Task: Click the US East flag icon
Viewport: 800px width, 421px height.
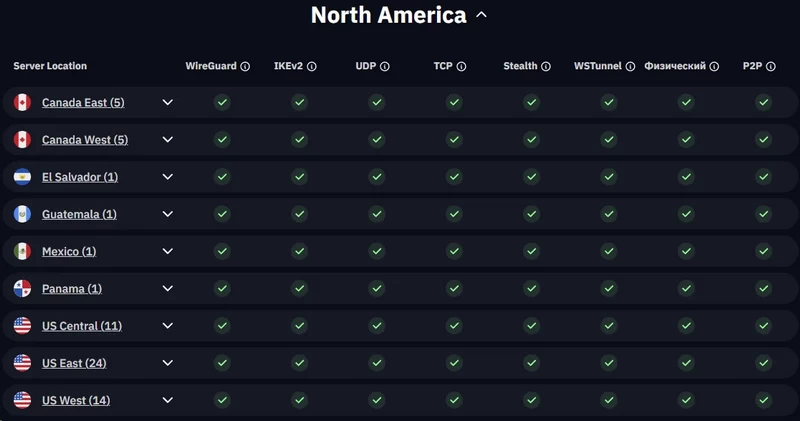Action: (x=22, y=363)
